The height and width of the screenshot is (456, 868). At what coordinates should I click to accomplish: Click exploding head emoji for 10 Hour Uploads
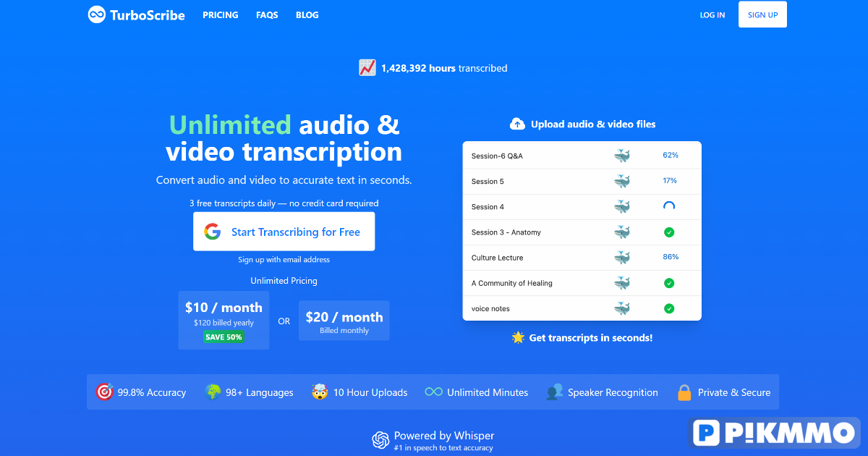pos(320,392)
